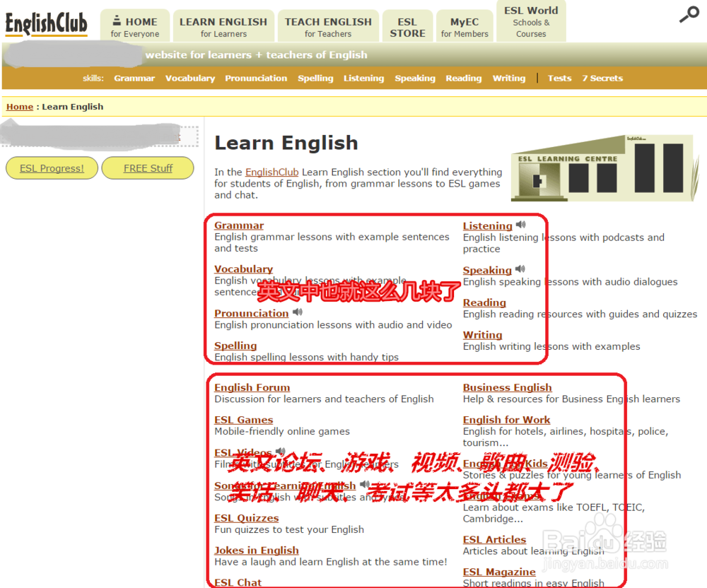707x588 pixels.
Task: Open the ESL Magazine link
Action: click(499, 572)
